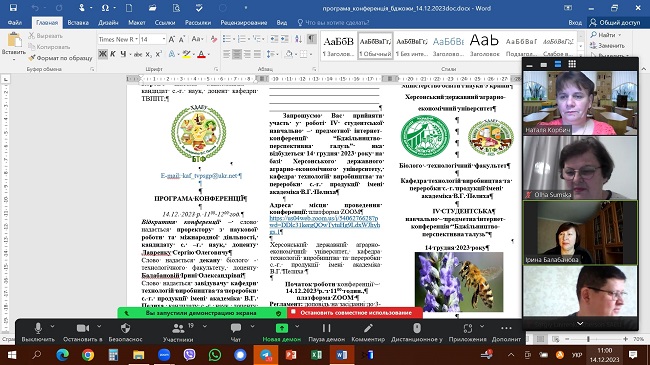
Task: Increase font size with grow icon
Action: pyautogui.click(x=172, y=39)
